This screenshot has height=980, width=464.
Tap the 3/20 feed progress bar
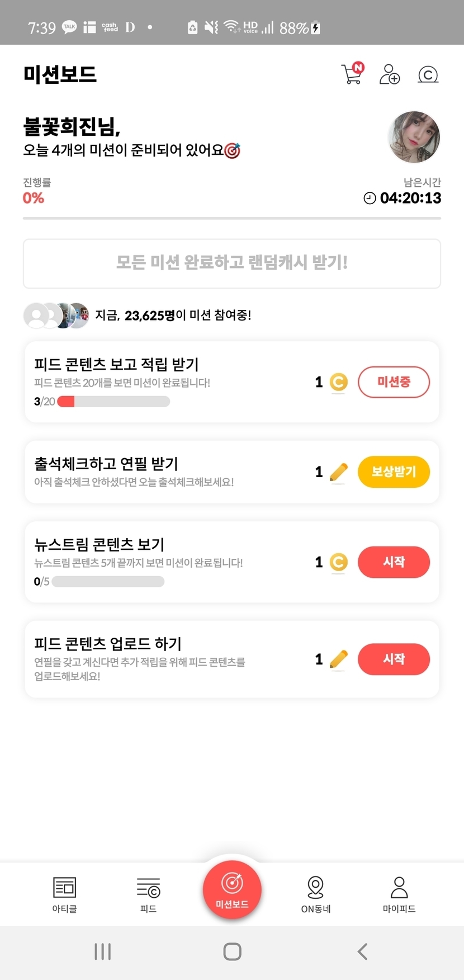click(113, 402)
